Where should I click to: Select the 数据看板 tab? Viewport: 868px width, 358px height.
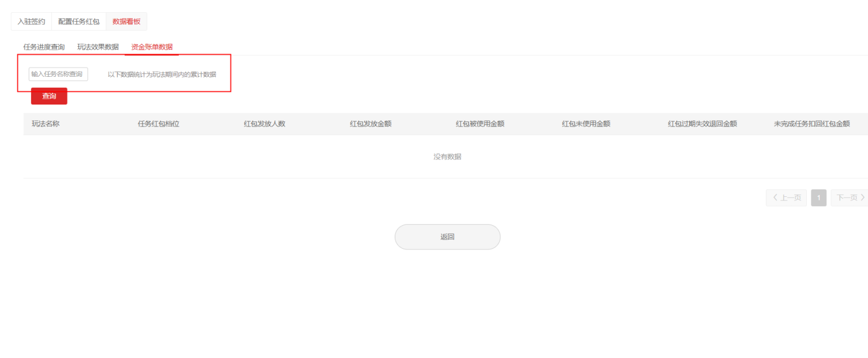click(x=126, y=21)
